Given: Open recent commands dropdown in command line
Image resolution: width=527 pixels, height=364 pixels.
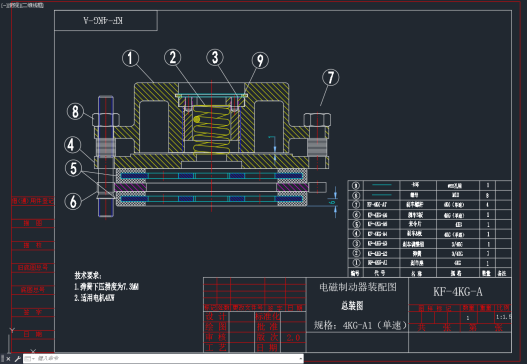Looking at the screenshot, I should point(30,359).
